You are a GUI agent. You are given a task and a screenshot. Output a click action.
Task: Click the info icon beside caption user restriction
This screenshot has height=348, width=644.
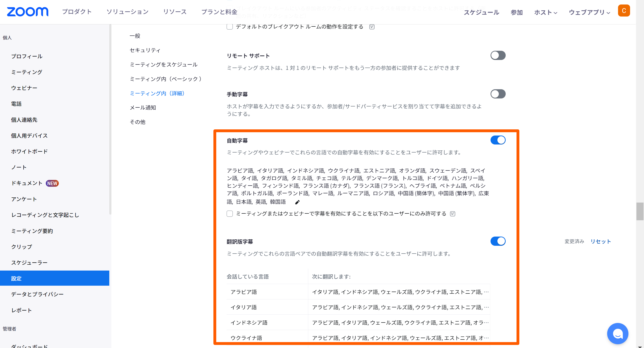[x=452, y=214]
